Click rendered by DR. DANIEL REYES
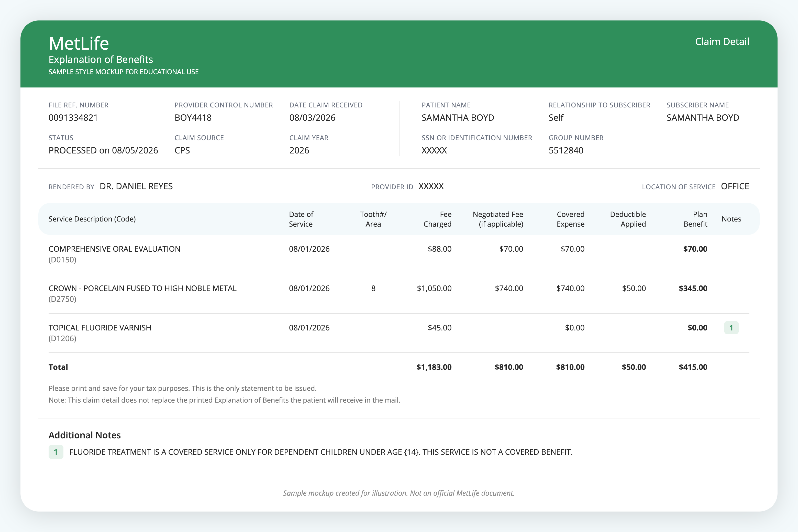798x532 pixels. (136, 186)
